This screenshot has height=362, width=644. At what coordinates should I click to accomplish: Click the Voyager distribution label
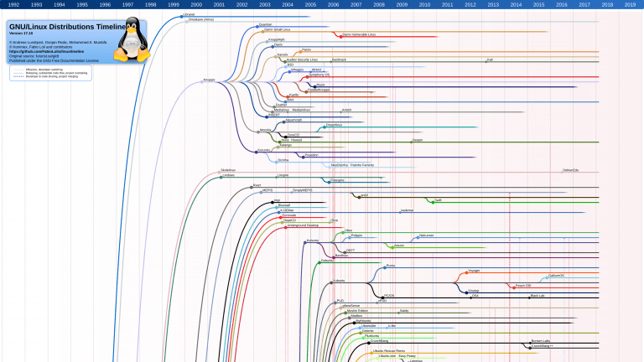(x=474, y=271)
